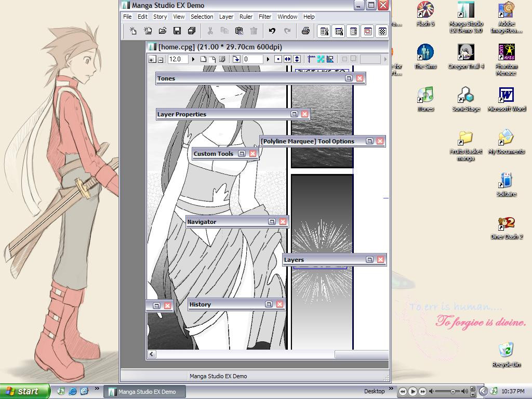Zoom out with the minus magnifier button
The height and width of the screenshot is (399, 532).
pyautogui.click(x=161, y=59)
